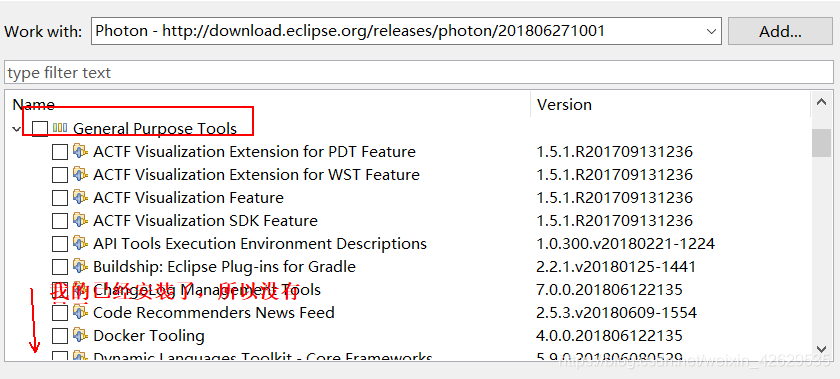The height and width of the screenshot is (379, 840).
Task: Tick the Code Recommenders News Feed checkbox
Action: (x=60, y=313)
